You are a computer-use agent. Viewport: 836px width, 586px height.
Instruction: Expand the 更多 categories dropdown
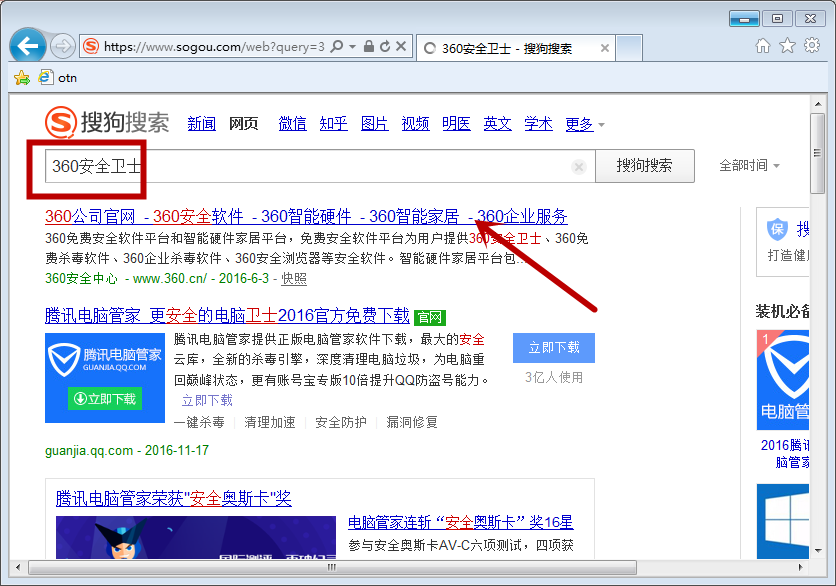coord(585,124)
